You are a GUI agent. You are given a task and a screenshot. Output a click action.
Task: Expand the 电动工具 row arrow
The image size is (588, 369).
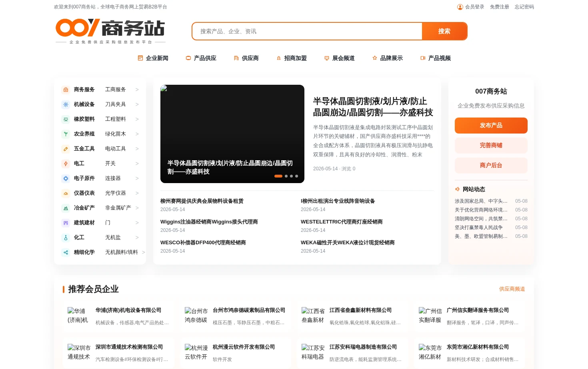pyautogui.click(x=137, y=149)
